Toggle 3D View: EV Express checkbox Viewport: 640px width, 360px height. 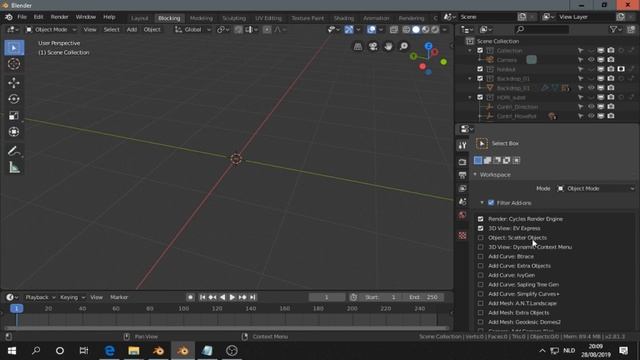(x=480, y=228)
